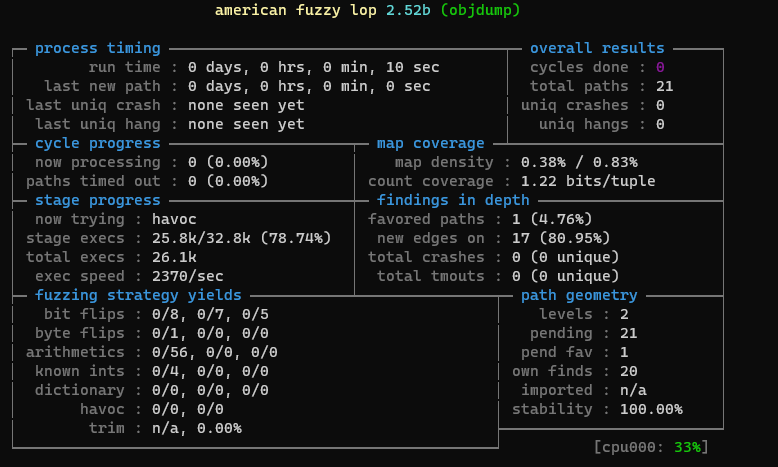Select havoc yields values 0/0, 0/0
Viewport: 778px width, 467px height.
(x=188, y=409)
